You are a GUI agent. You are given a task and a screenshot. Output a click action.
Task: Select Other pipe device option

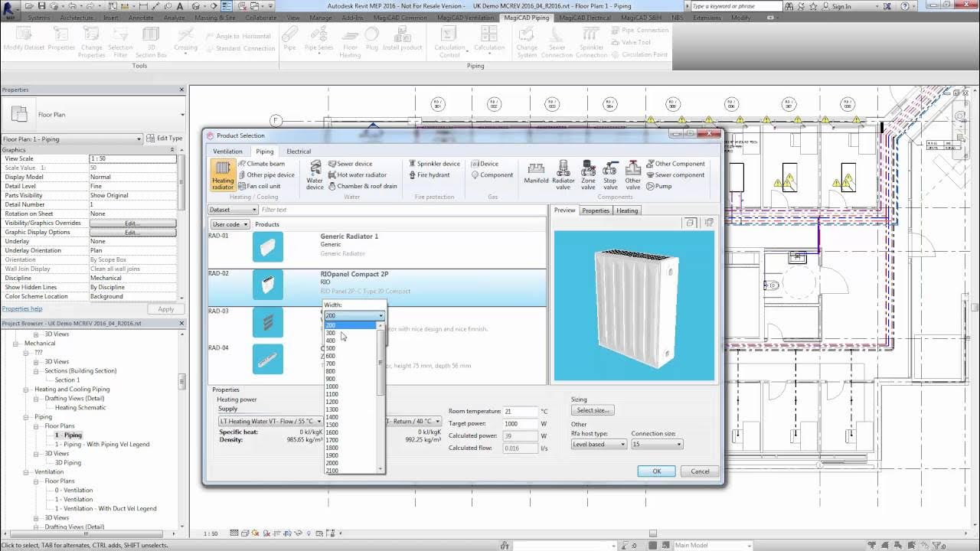pyautogui.click(x=266, y=175)
